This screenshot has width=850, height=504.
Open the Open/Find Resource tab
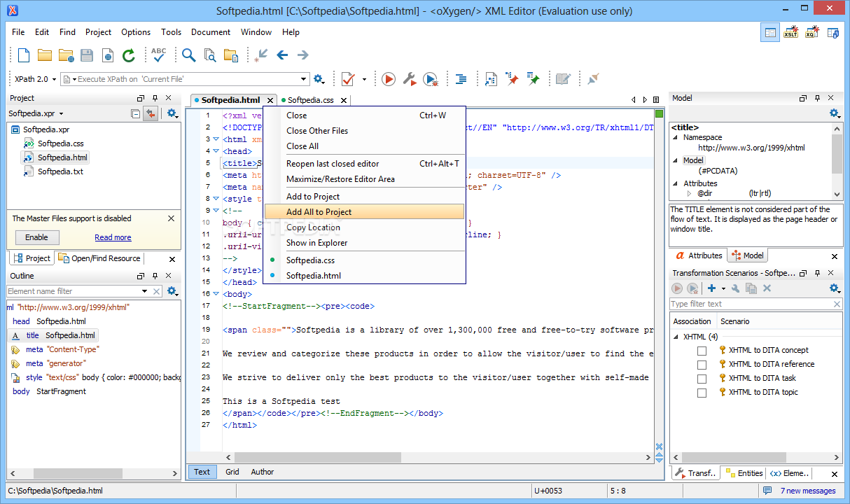[99, 258]
